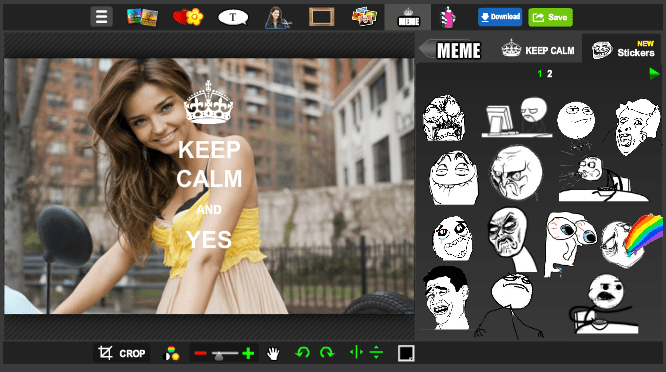Flip the image horizontally
This screenshot has height=372, width=666.
point(356,352)
